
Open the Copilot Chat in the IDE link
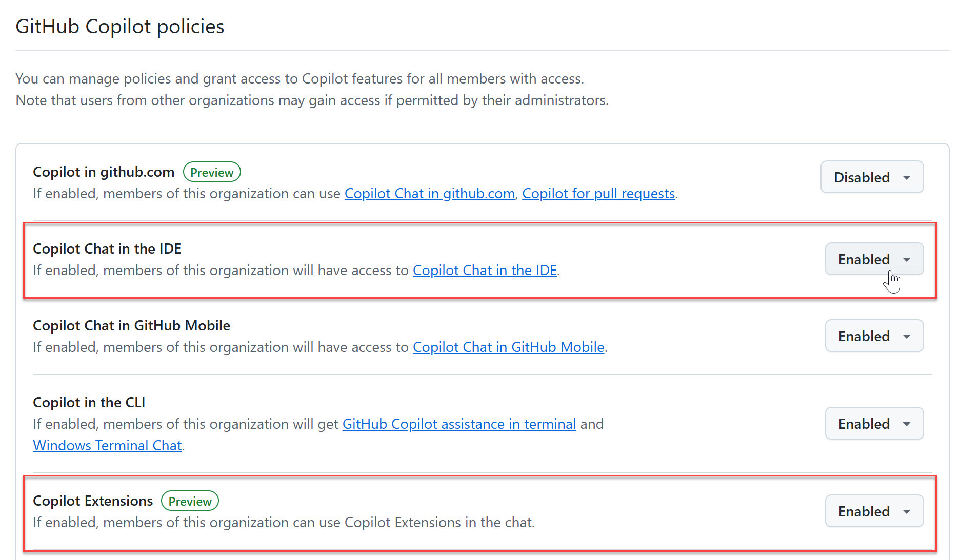(485, 271)
